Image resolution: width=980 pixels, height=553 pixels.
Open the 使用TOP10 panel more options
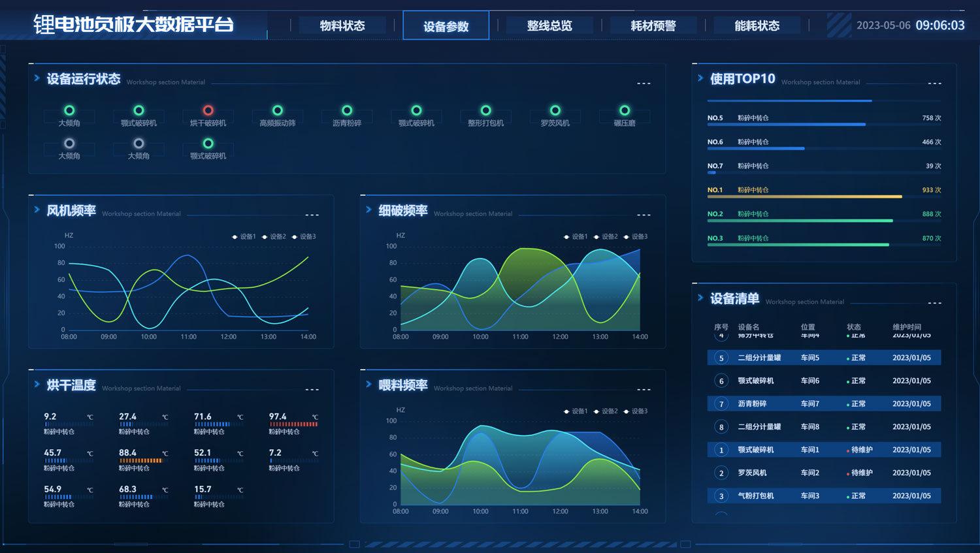[934, 84]
